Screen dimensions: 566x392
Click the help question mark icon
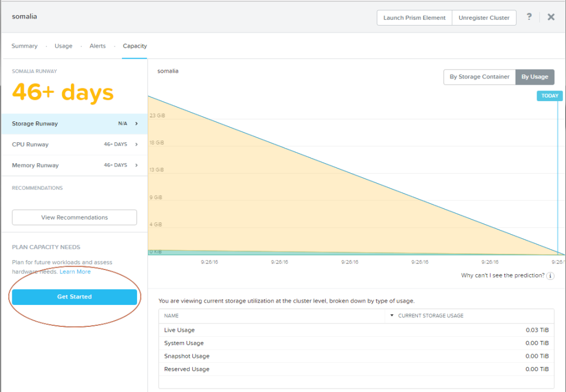[x=529, y=17]
